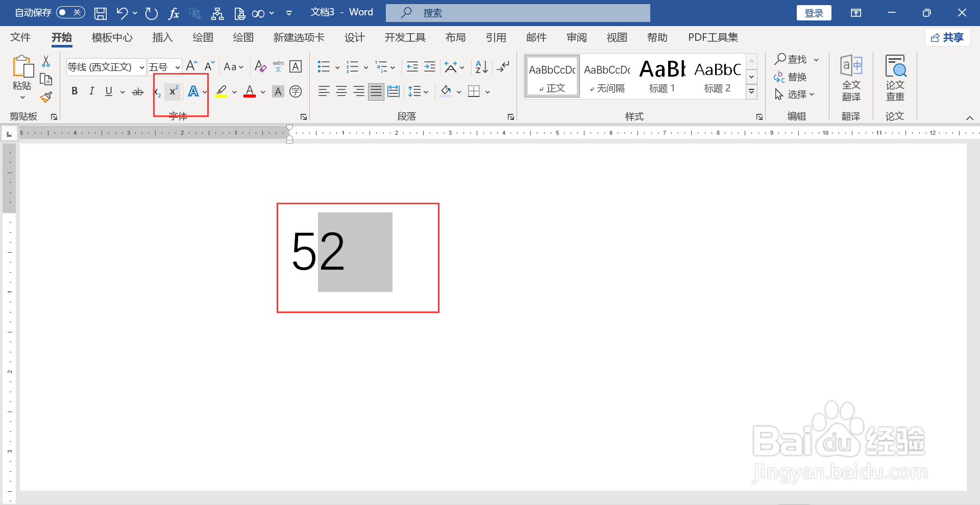Toggle italic formatting
980x505 pixels.
(x=91, y=91)
